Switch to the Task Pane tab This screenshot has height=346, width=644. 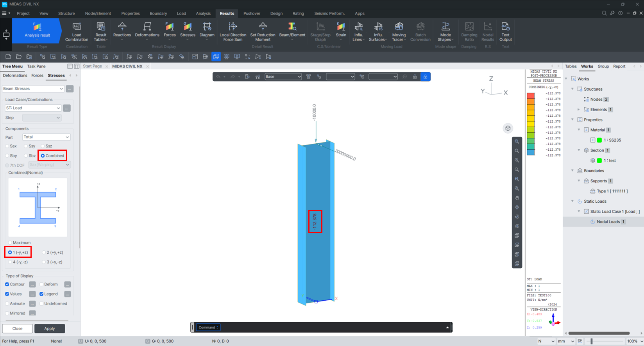pos(36,66)
